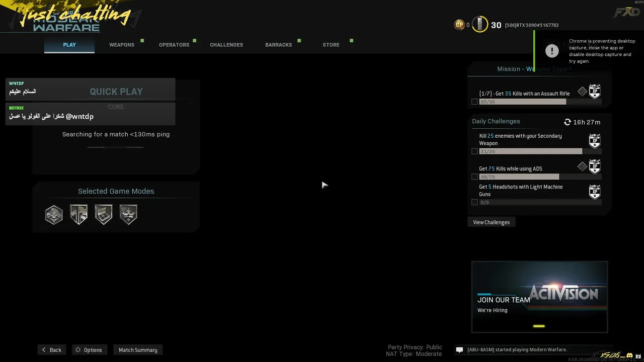This screenshot has width=644, height=362.
Task: Click 'Searching for a match <130ms ping' text
Action: pyautogui.click(x=116, y=134)
